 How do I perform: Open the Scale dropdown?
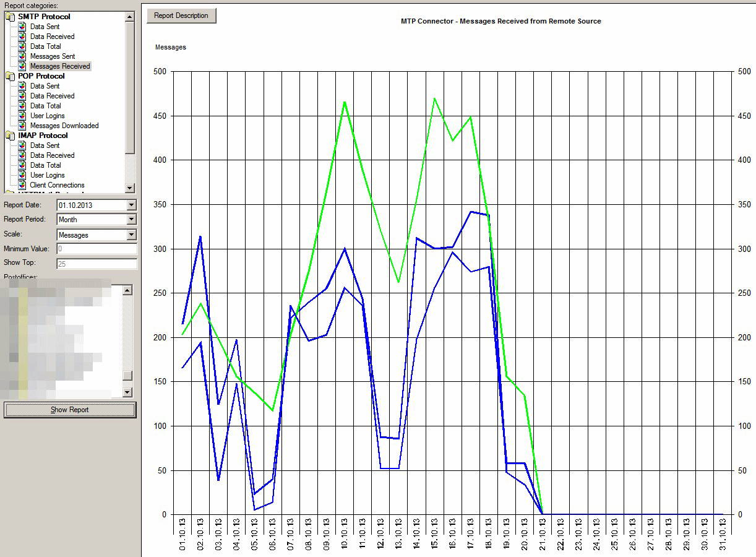131,235
